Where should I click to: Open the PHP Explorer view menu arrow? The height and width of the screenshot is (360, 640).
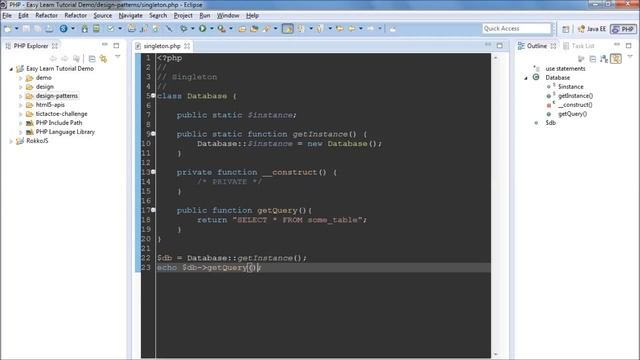pyautogui.click(x=118, y=57)
